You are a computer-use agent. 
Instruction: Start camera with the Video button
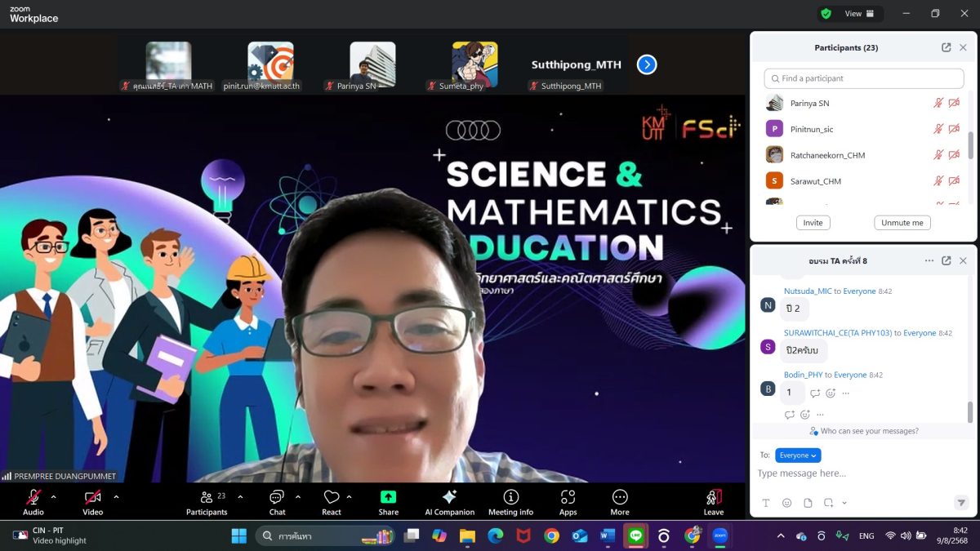93,501
